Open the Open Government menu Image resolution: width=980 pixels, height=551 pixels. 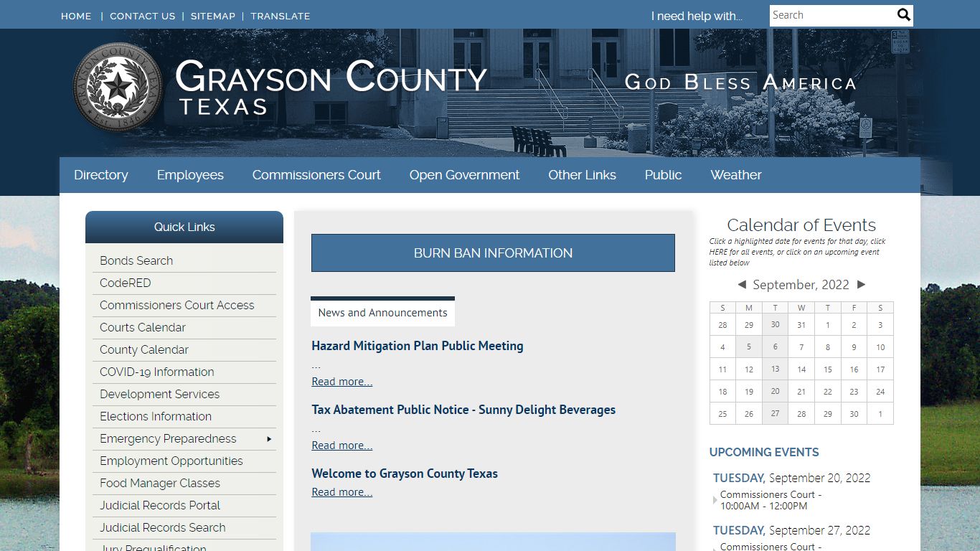pyautogui.click(x=464, y=175)
